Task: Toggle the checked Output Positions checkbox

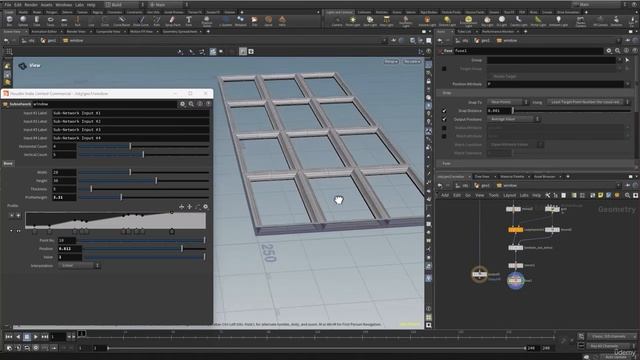Action: click(x=444, y=119)
